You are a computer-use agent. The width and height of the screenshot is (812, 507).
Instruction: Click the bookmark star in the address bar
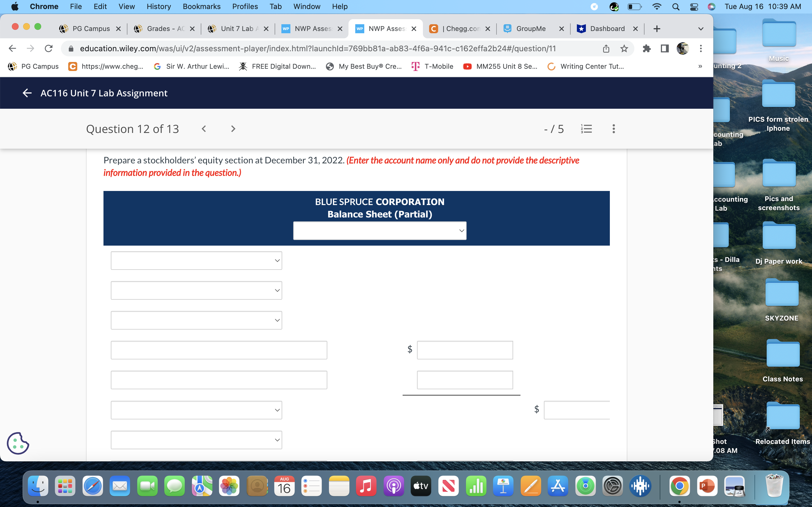(x=624, y=48)
